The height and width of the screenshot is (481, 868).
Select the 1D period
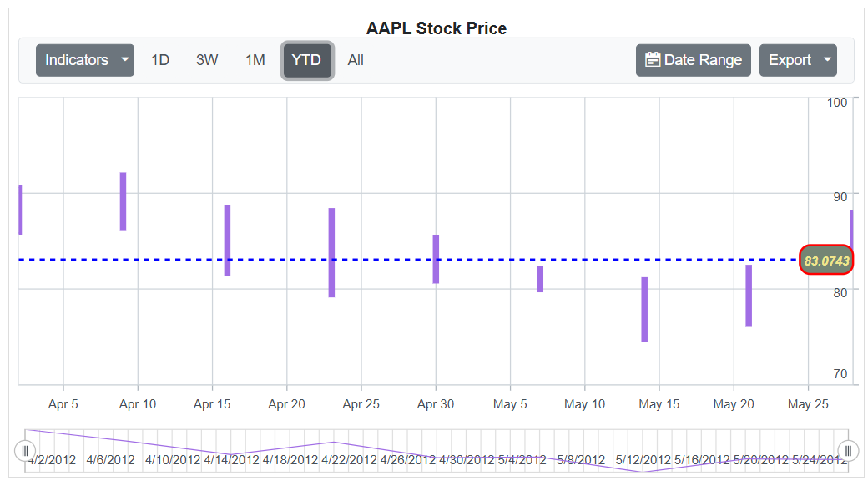click(160, 60)
